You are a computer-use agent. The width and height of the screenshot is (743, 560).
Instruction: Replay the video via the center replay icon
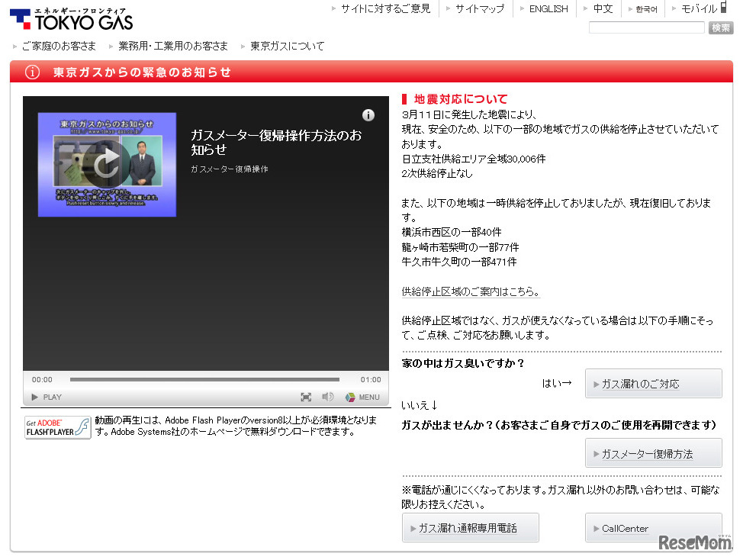tap(107, 164)
